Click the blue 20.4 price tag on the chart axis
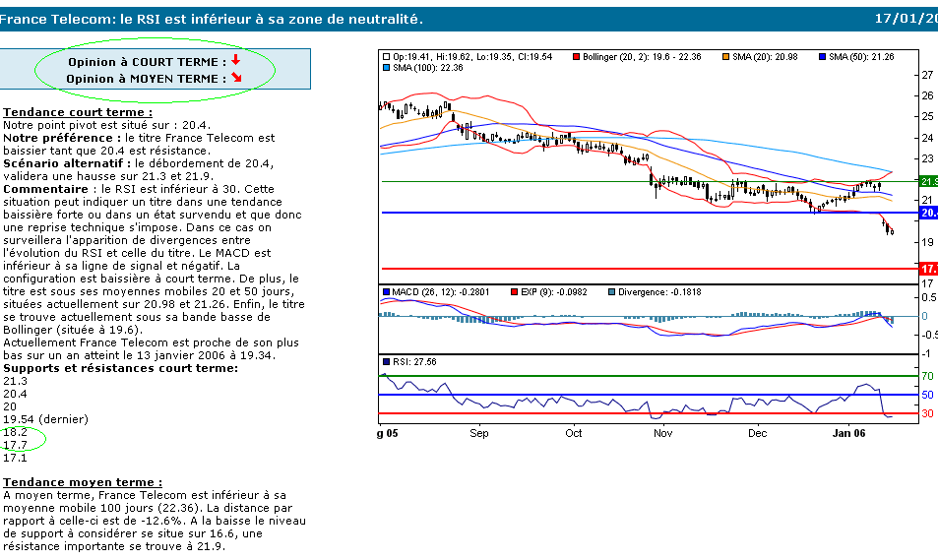 coord(929,213)
